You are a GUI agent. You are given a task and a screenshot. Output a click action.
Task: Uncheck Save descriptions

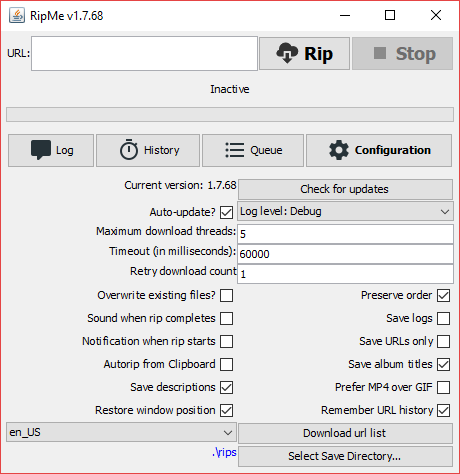pos(226,387)
